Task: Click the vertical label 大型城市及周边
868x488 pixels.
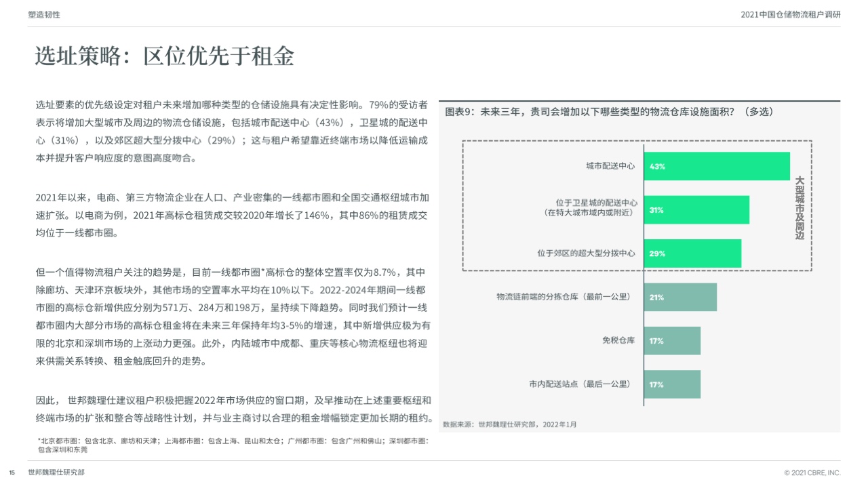Action: 800,208
